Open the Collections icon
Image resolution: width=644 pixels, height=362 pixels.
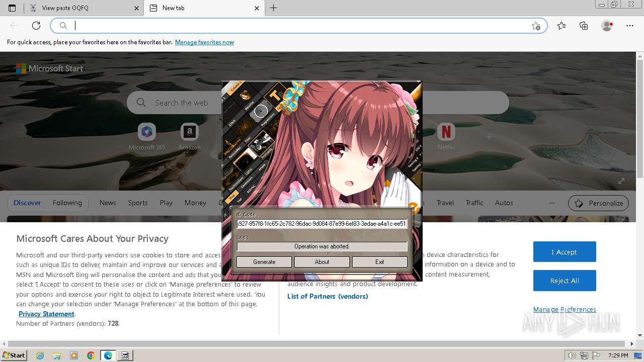584,26
